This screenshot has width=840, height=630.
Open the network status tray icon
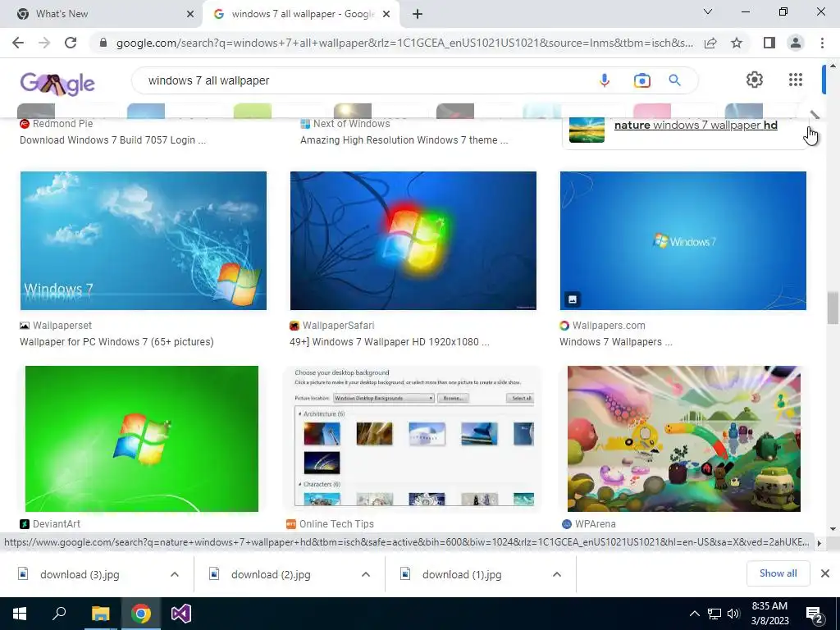[x=714, y=614]
